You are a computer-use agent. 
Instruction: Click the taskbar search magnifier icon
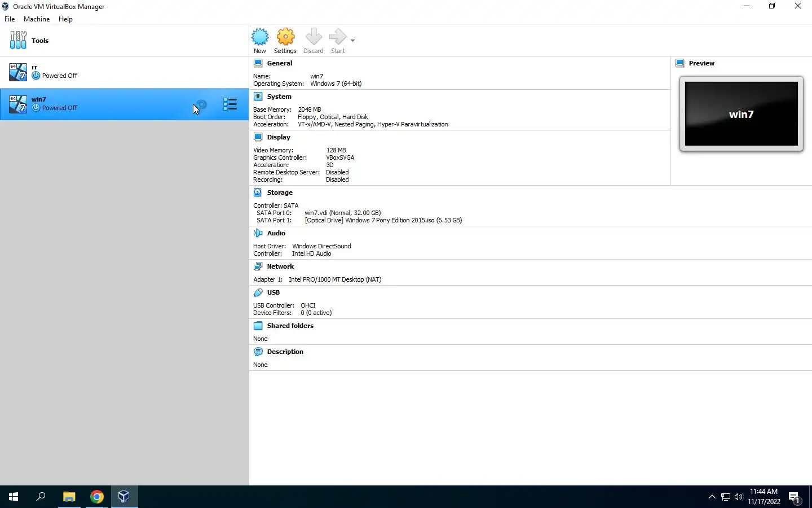click(x=41, y=497)
